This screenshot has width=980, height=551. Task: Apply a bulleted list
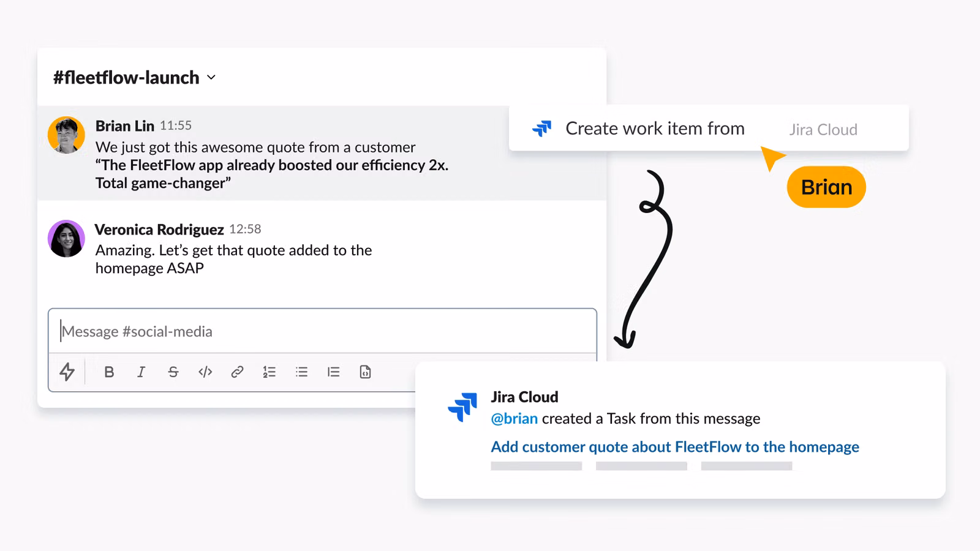point(301,372)
